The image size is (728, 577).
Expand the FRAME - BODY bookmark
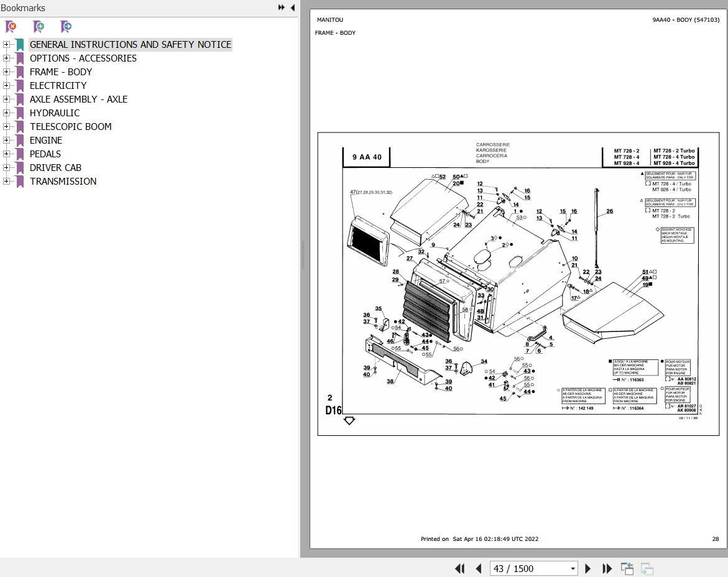6,72
